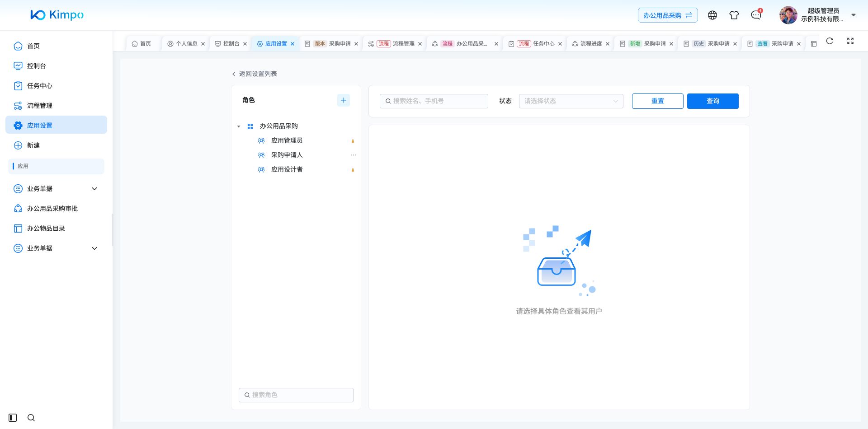Open the language globe icon
The height and width of the screenshot is (429, 868).
(712, 15)
